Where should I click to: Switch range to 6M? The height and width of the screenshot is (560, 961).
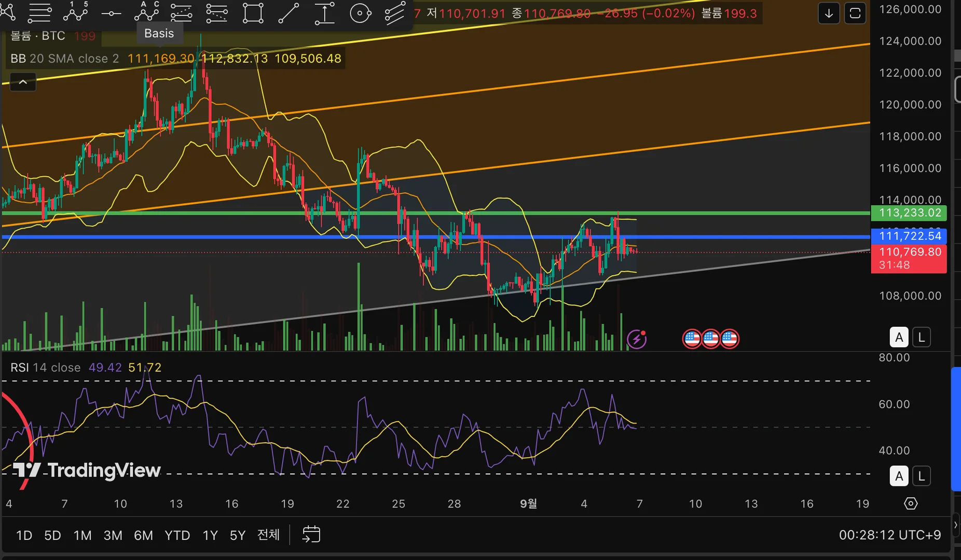[144, 535]
